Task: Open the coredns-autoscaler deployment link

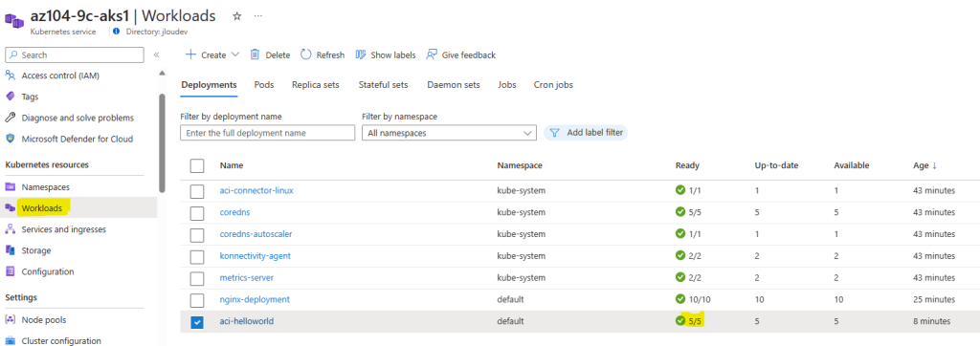Action: (256, 233)
